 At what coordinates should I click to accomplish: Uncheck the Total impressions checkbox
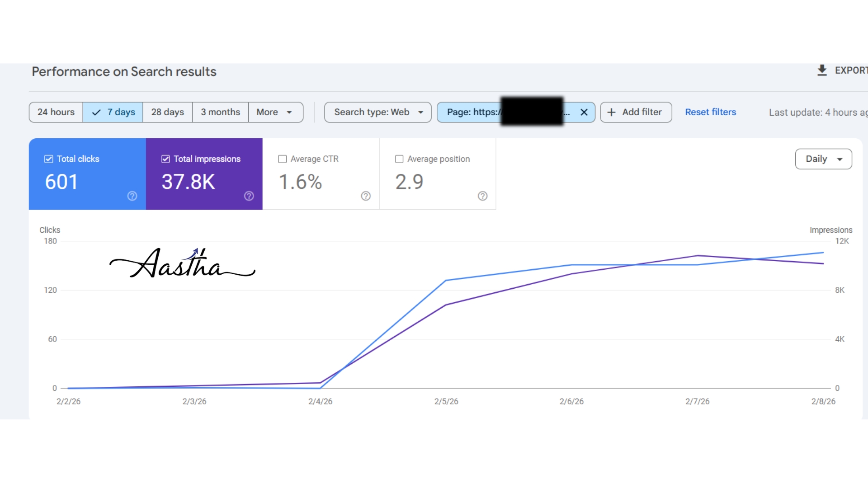tap(165, 159)
